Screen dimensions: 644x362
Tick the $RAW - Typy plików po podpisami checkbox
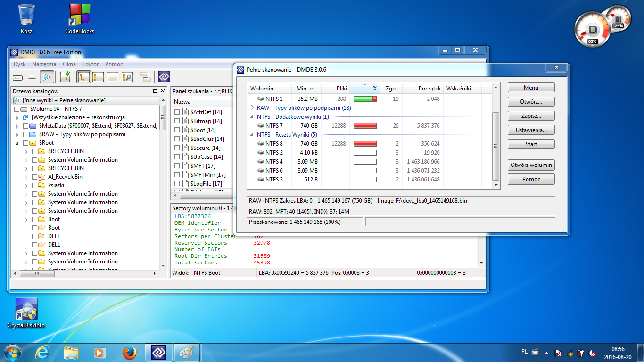point(25,134)
